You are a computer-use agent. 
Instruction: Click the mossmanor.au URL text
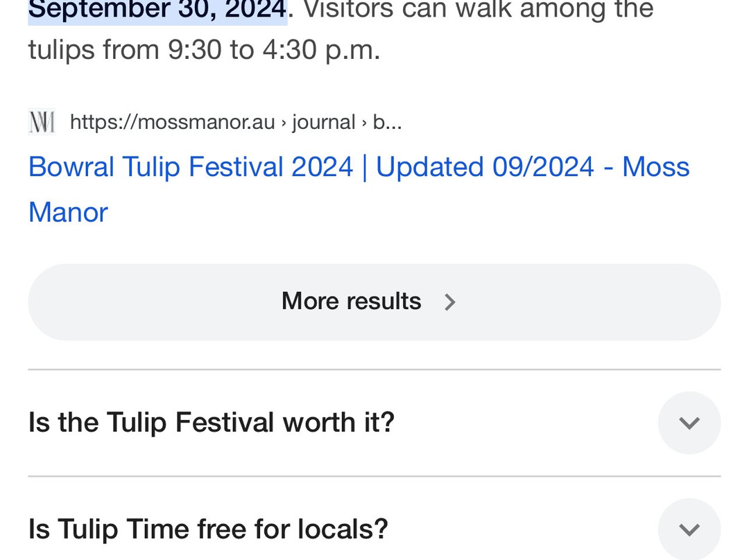point(205,122)
